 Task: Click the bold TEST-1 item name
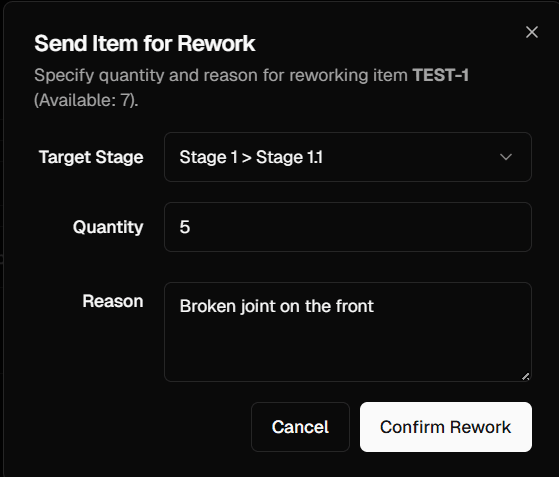[x=440, y=75]
